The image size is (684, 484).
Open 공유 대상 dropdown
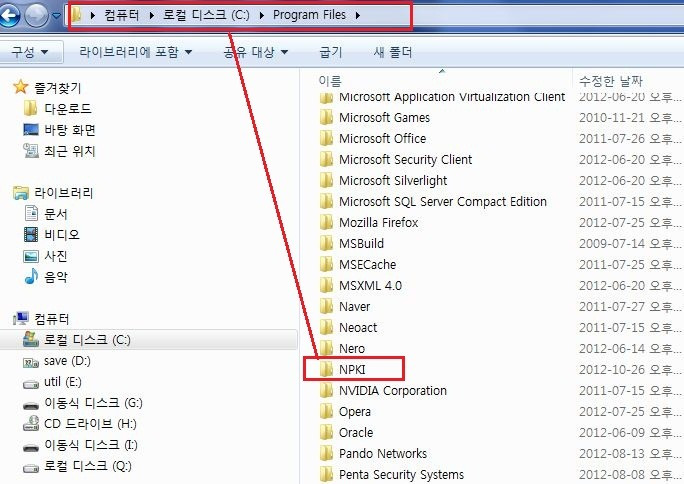click(x=256, y=52)
